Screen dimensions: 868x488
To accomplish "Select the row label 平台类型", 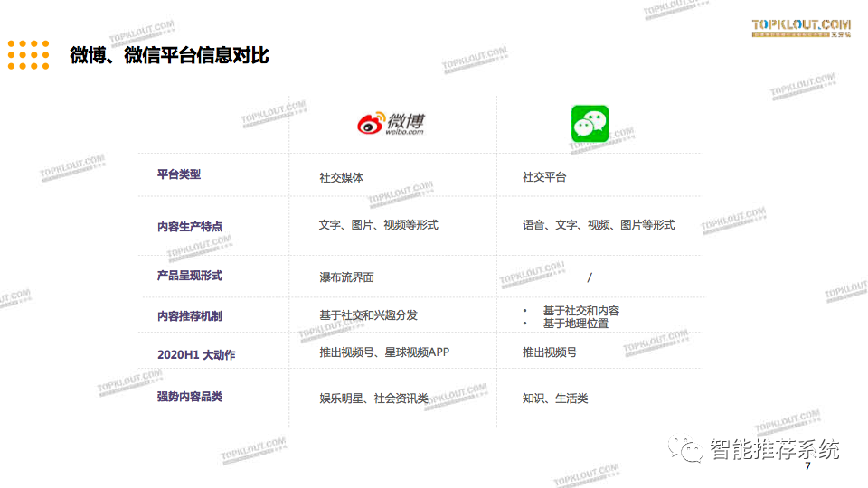I will pyautogui.click(x=179, y=174).
